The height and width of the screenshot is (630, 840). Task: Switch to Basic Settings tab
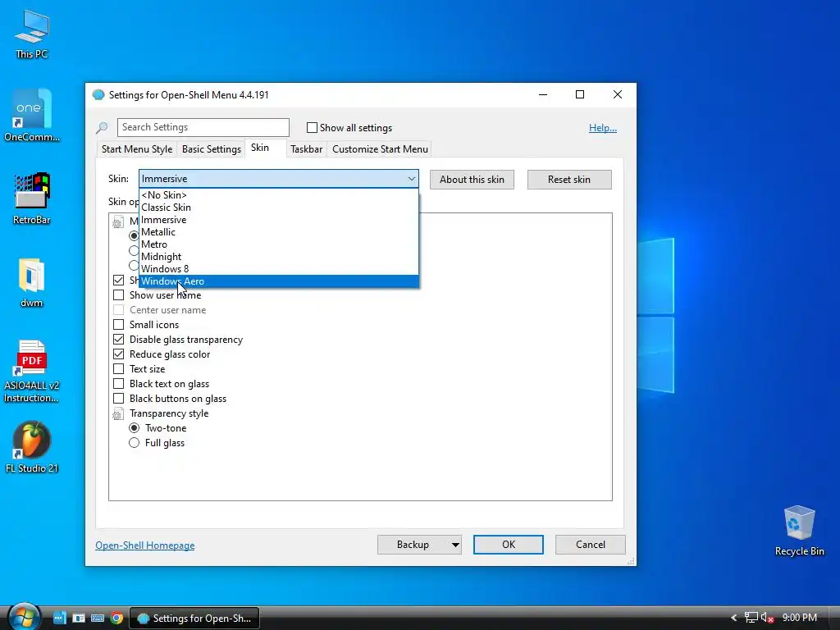(x=211, y=149)
